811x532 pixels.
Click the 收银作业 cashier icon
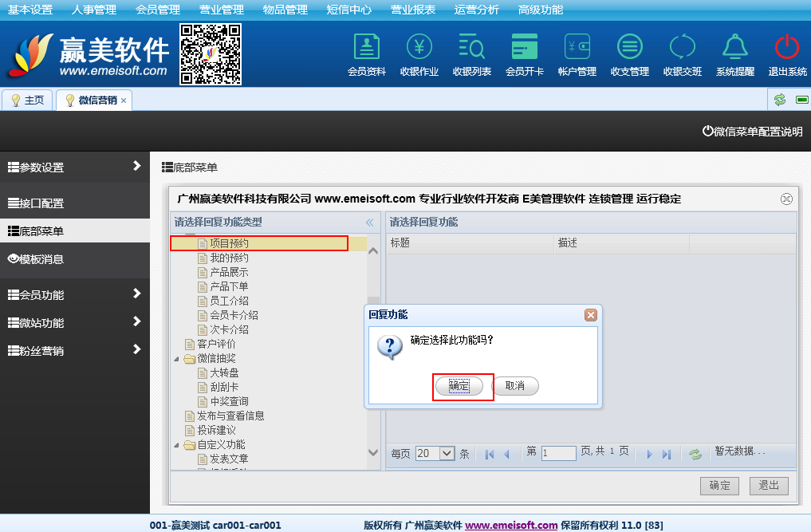pos(419,54)
